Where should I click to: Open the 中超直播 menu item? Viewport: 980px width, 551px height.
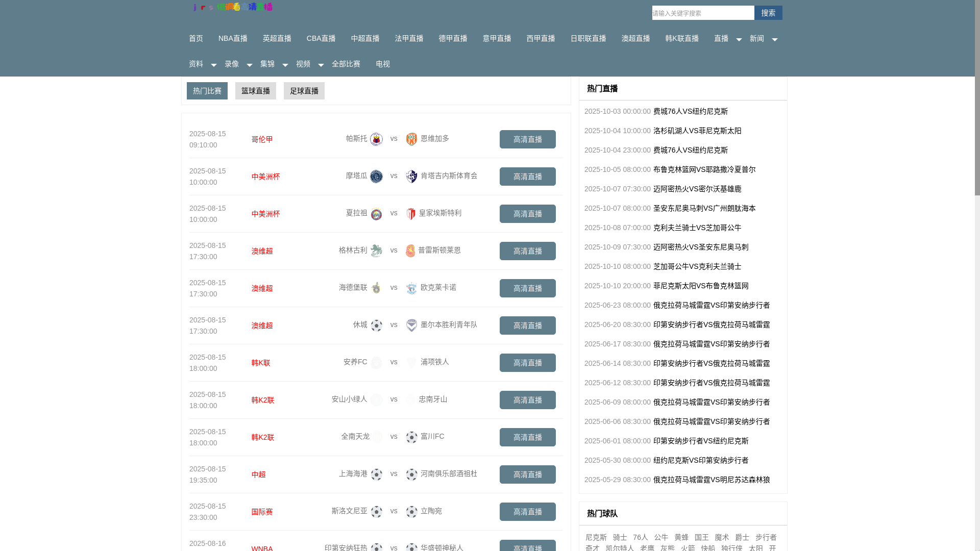point(365,38)
